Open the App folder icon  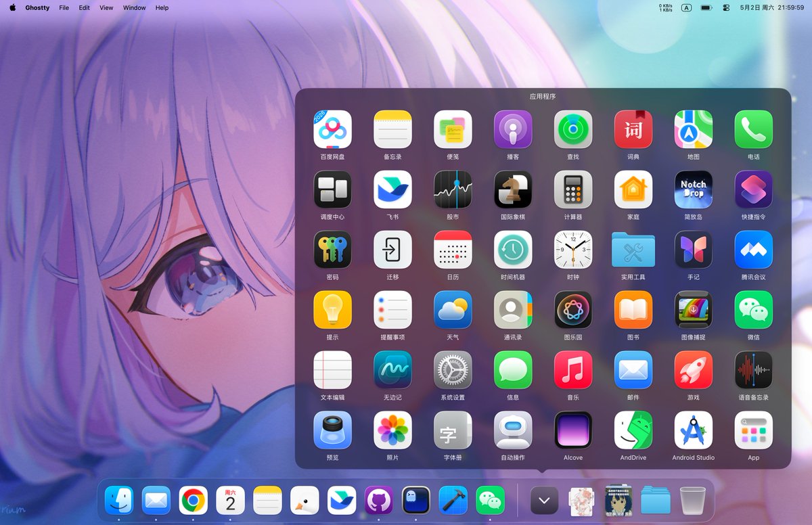pos(754,430)
